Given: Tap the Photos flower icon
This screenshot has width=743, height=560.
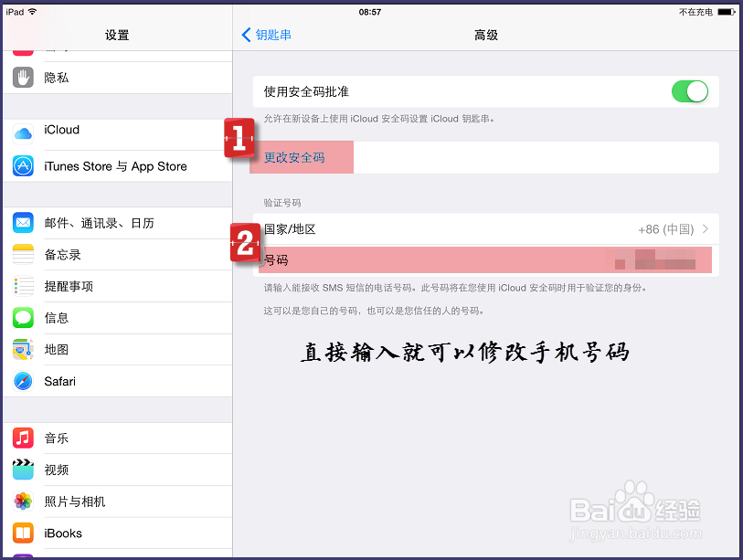Looking at the screenshot, I should coord(23,502).
